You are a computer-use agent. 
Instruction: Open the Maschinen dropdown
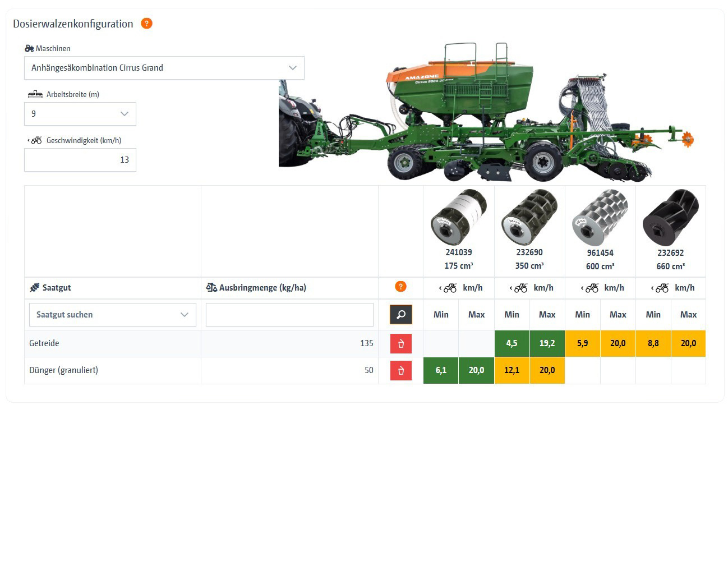pyautogui.click(x=164, y=68)
